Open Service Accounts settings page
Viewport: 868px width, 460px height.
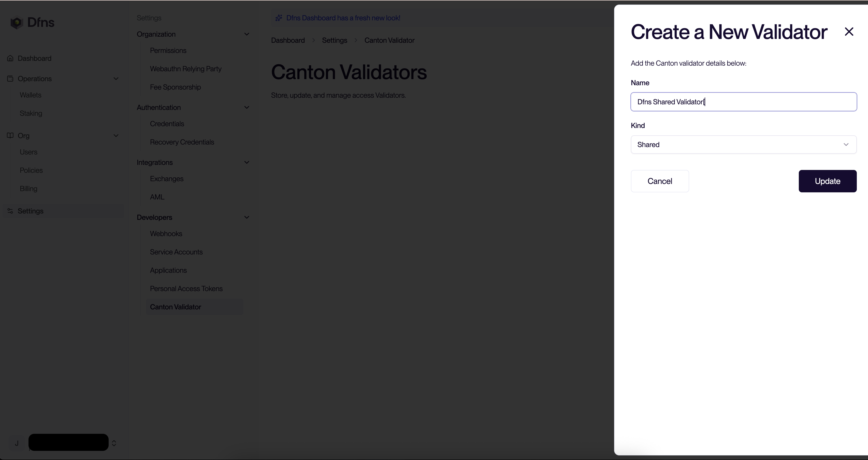(x=176, y=252)
